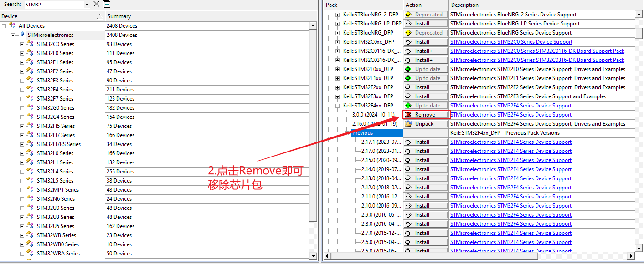This screenshot has height=264, width=644.
Task: Click Up to date button for Keil::STM32F0xx_DFP
Action: [426, 69]
